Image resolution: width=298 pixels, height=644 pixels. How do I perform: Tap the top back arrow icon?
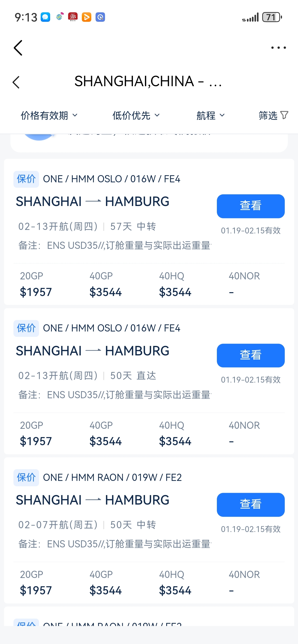(18, 48)
